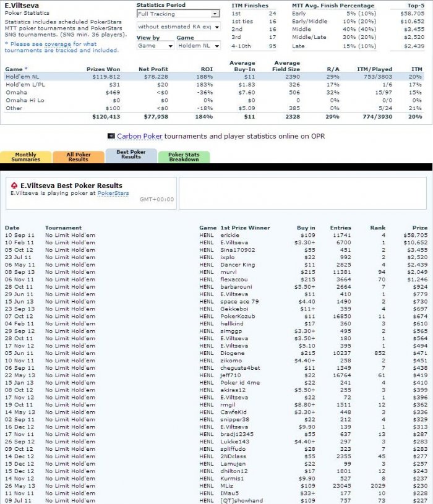The height and width of the screenshot is (504, 433).
Task: Click the Prizes Won column header
Action: pyautogui.click(x=103, y=69)
